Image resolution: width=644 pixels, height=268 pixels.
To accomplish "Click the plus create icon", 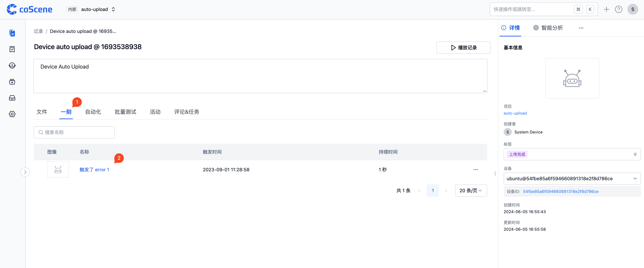I will (606, 9).
